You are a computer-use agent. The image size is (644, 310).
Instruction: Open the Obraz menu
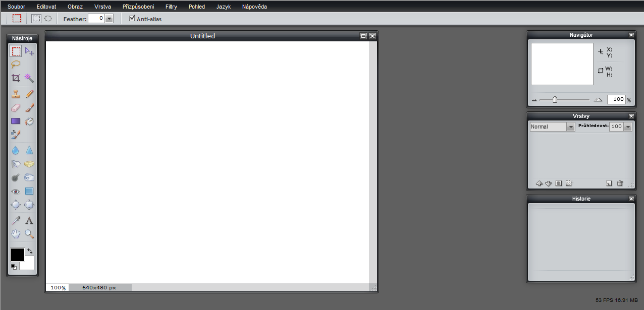coord(75,7)
